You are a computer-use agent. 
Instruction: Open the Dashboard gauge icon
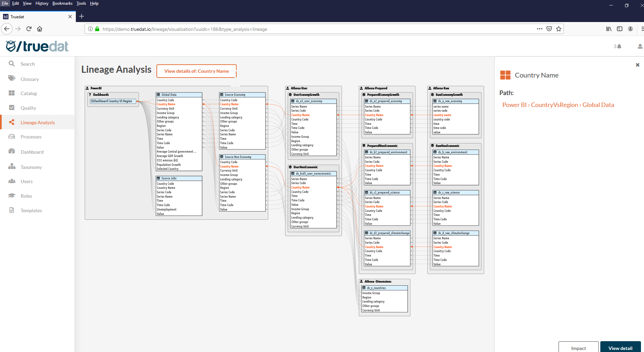pyautogui.click(x=12, y=151)
